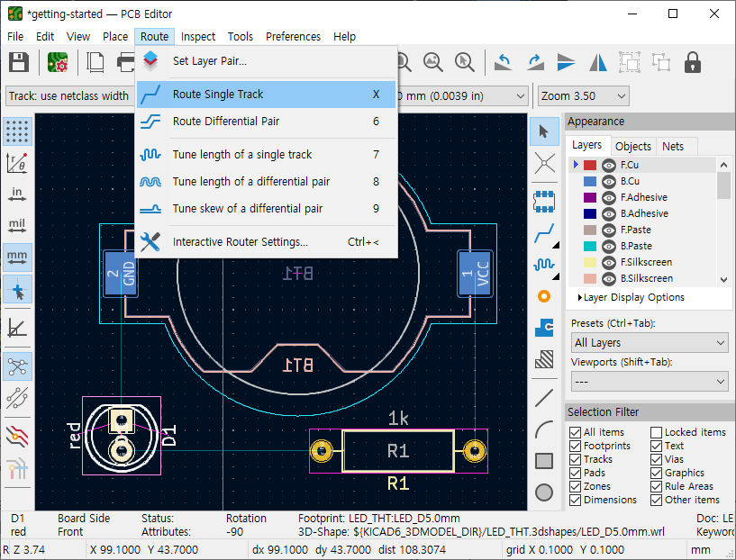The width and height of the screenshot is (736, 560).
Task: Select the Draw arc tool
Action: 544,429
